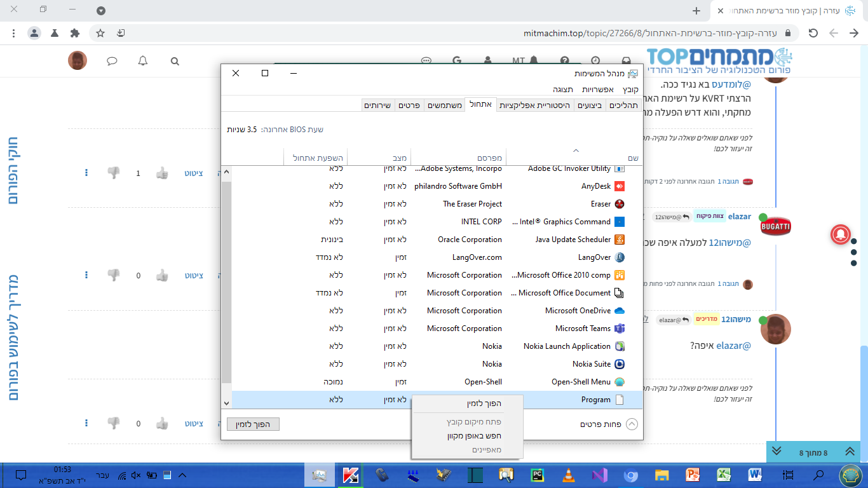Switch to the 'תהליכים' tab
The image size is (868, 488).
[623, 105]
